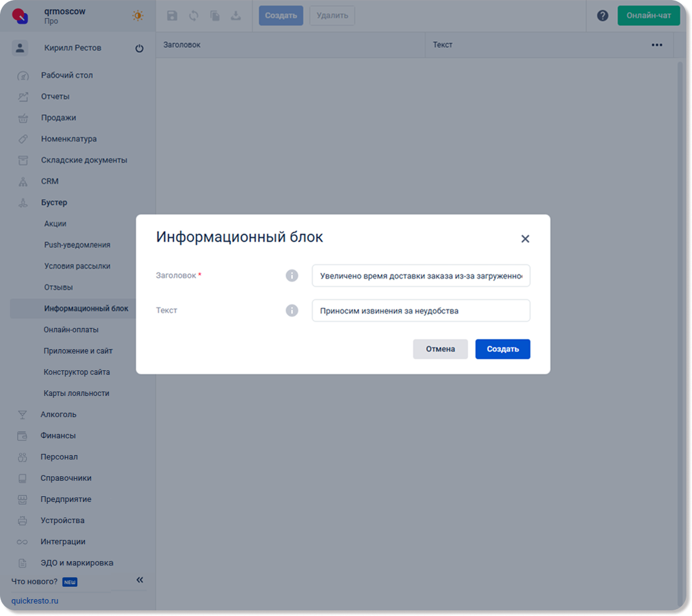692x616 pixels.
Task: Click info icon next to Текст field
Action: pos(292,310)
